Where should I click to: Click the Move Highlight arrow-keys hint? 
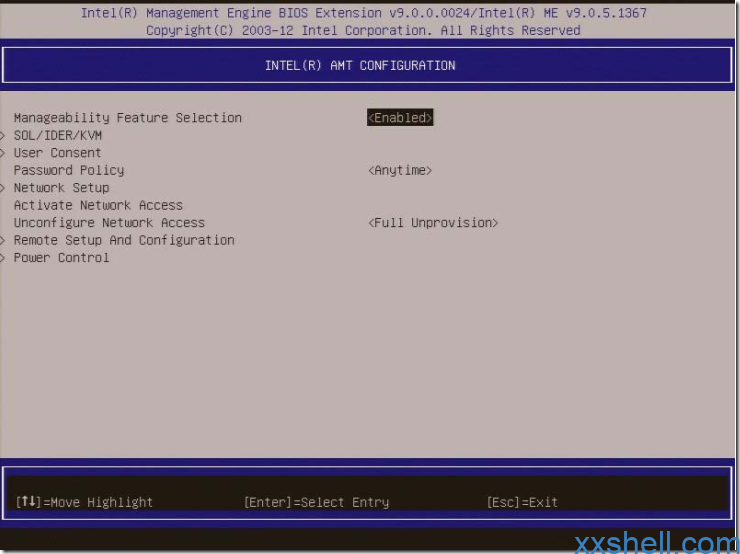(x=84, y=502)
